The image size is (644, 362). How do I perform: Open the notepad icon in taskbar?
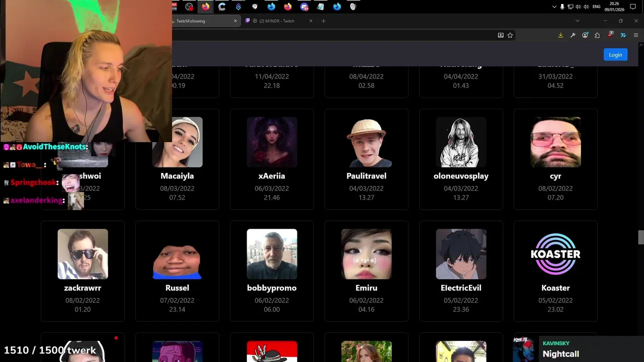click(x=320, y=7)
